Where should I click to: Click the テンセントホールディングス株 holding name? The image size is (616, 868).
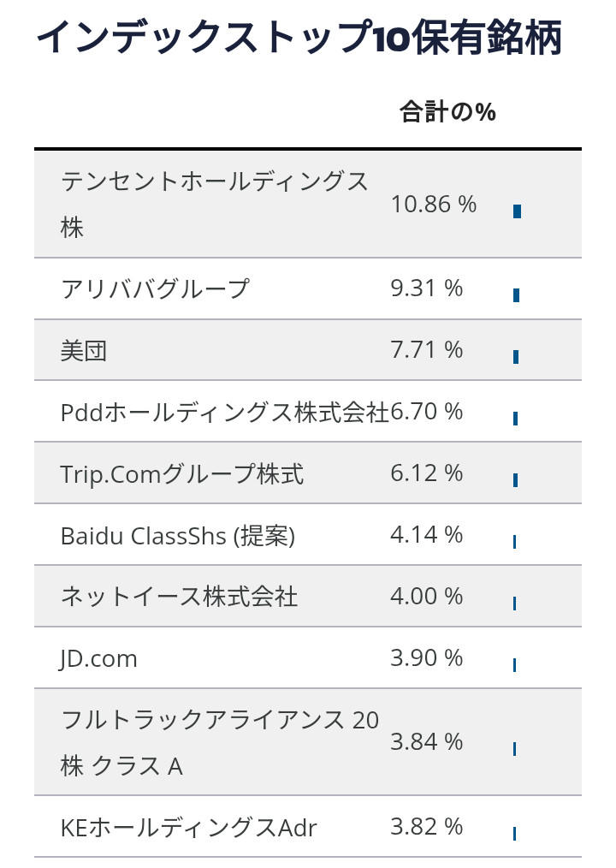click(215, 205)
